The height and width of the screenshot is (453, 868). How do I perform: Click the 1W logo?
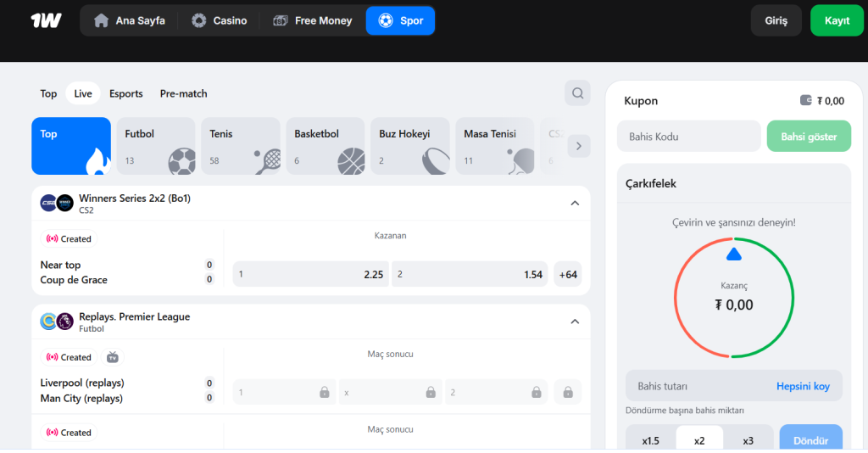click(x=46, y=20)
